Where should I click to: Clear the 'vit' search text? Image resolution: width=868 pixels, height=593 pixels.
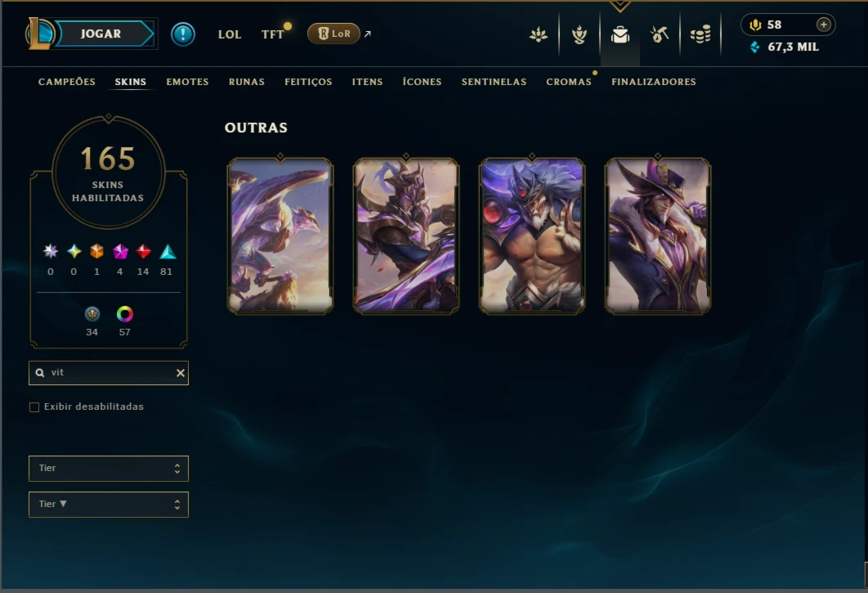181,373
